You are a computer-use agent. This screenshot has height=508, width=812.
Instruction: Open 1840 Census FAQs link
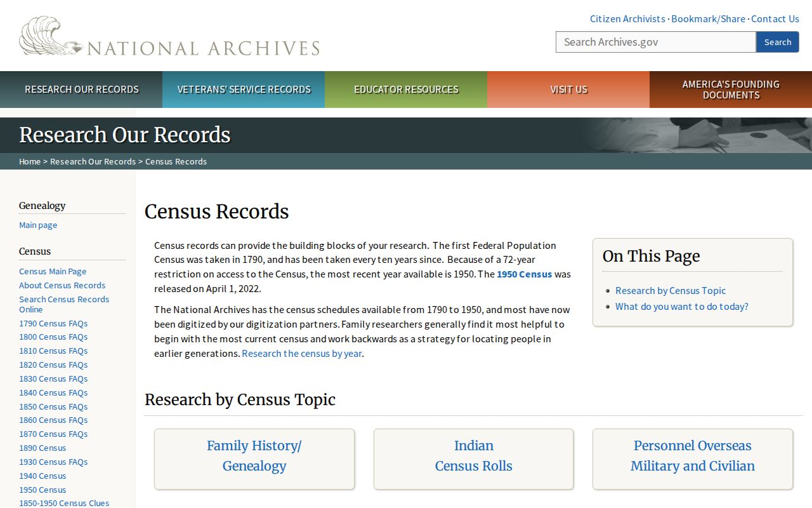click(53, 393)
